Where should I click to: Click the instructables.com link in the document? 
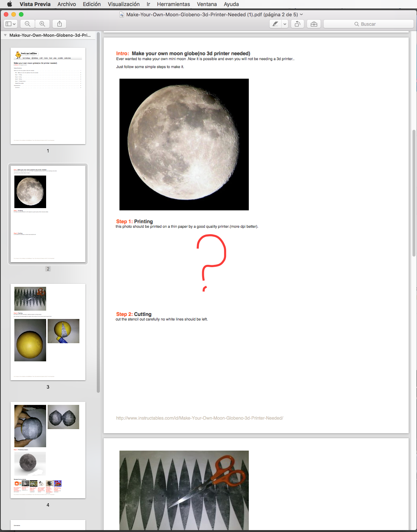pyautogui.click(x=199, y=418)
